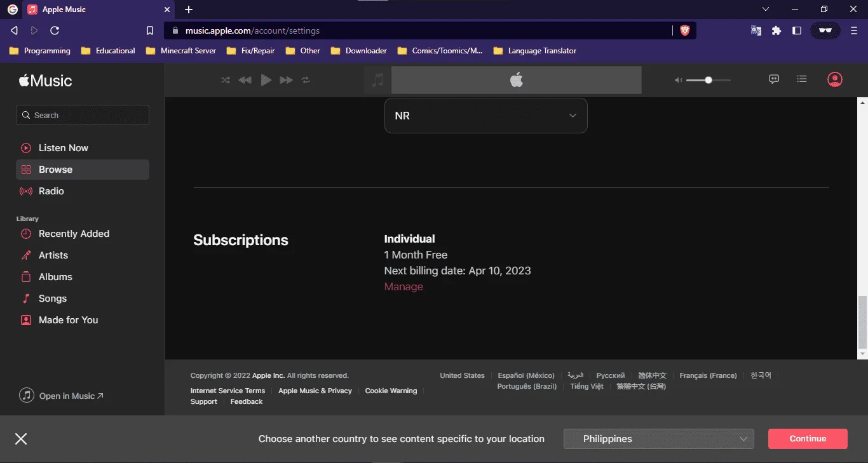Click the Search field
This screenshot has width=868, height=463.
pyautogui.click(x=83, y=115)
